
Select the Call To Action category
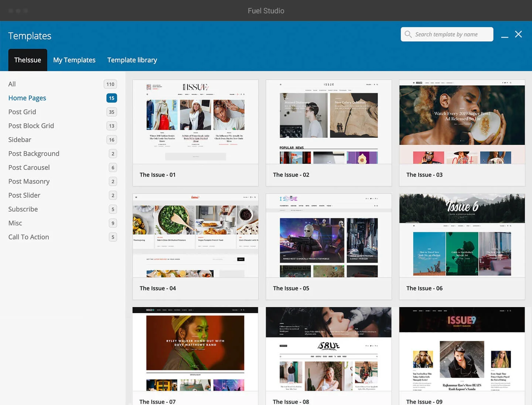(x=29, y=237)
